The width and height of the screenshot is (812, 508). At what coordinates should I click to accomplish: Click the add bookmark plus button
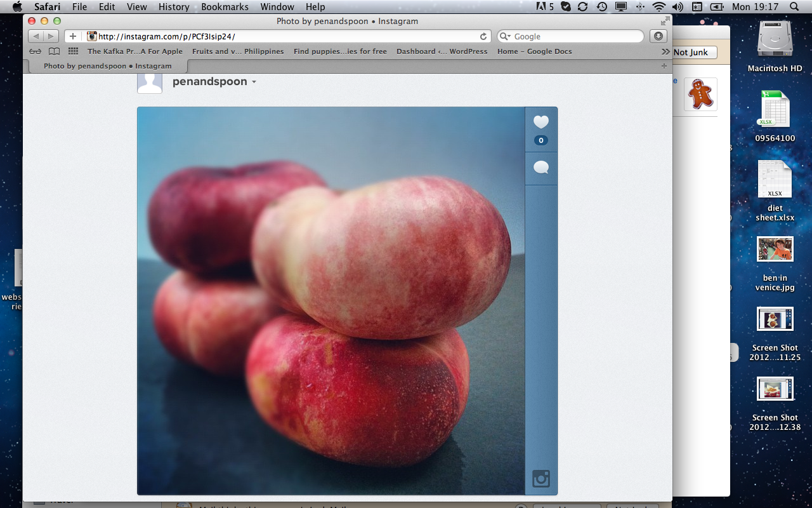click(73, 36)
